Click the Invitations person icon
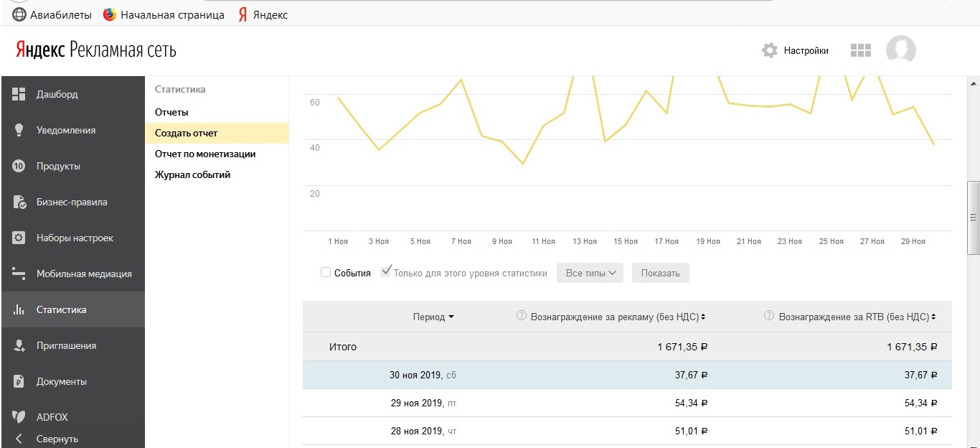980x448 pixels. coord(19,345)
